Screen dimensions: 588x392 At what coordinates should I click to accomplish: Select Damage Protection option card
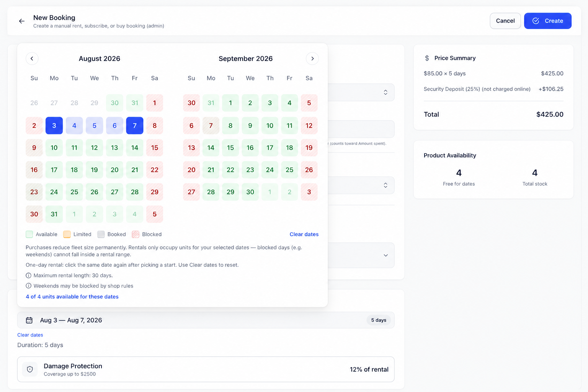[206, 369]
